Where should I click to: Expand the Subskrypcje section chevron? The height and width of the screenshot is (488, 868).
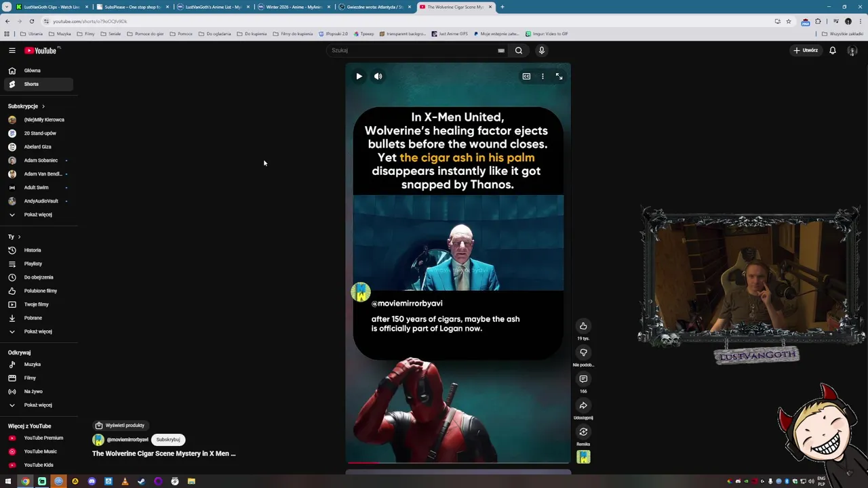click(x=43, y=106)
